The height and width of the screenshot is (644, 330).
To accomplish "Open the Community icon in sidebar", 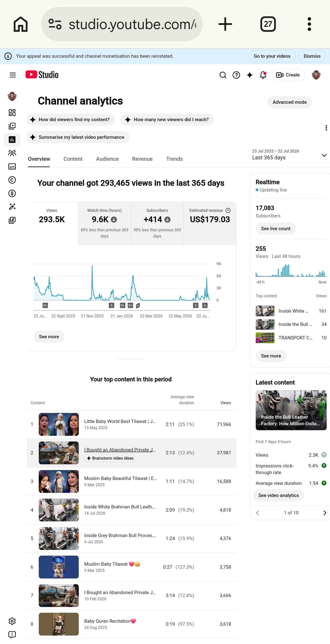I will coord(12,153).
